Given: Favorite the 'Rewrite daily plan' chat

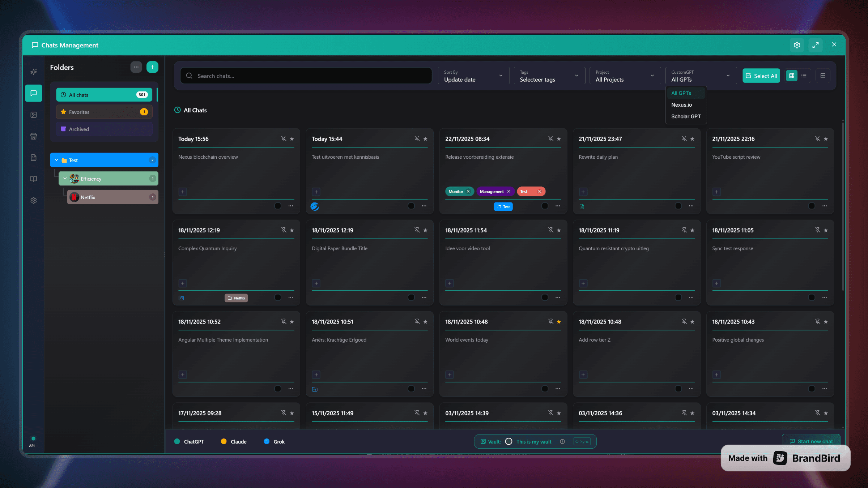Looking at the screenshot, I should pos(693,139).
